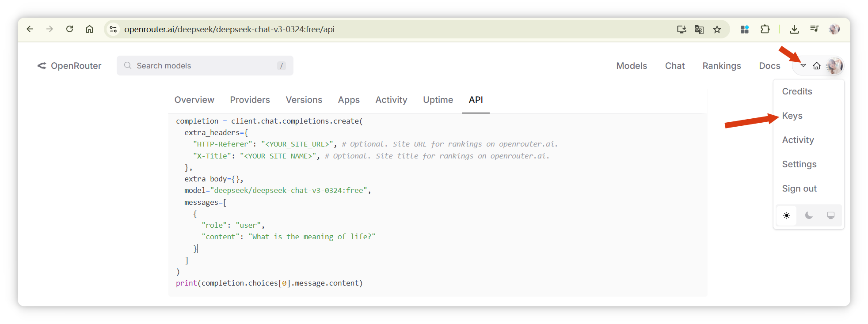Go to OpenRouter logo home link

coord(69,66)
